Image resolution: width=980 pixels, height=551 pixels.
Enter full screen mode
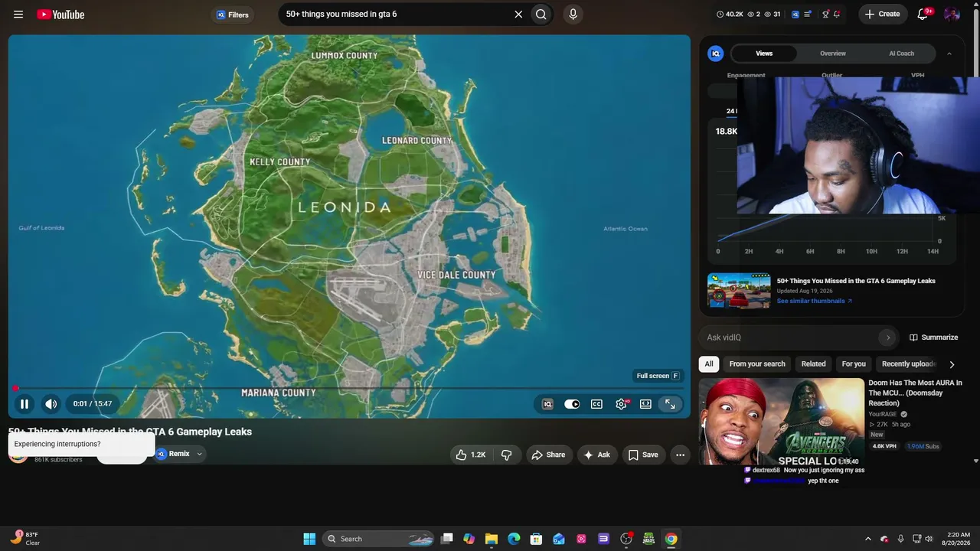(x=670, y=404)
